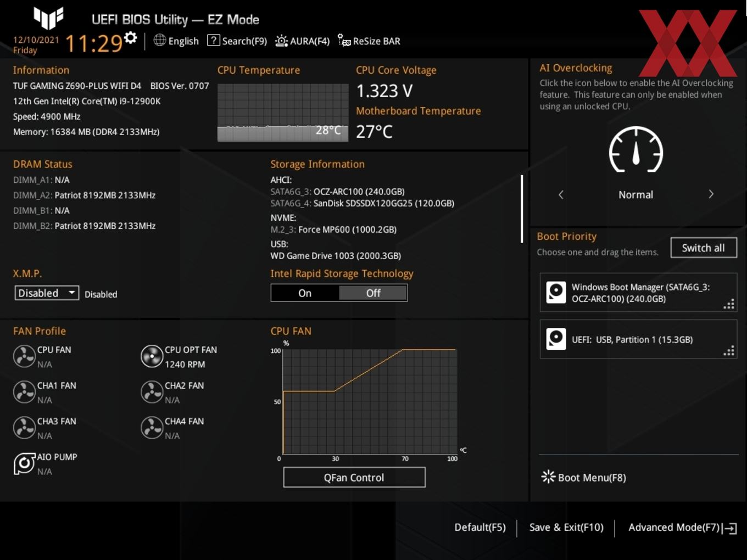Click WD Game Drive 1003 entry

pos(336,256)
